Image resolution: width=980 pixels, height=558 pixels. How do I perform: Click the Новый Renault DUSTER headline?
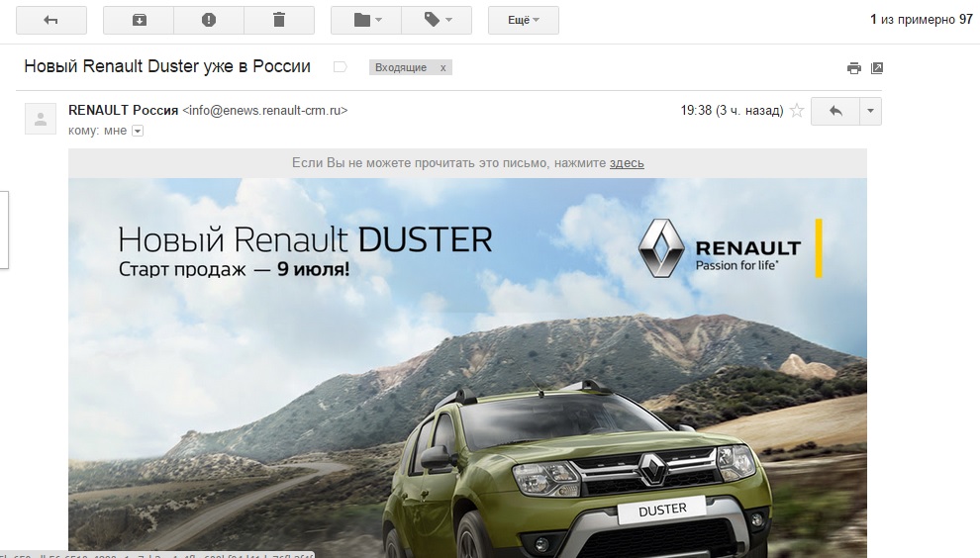pyautogui.click(x=305, y=240)
